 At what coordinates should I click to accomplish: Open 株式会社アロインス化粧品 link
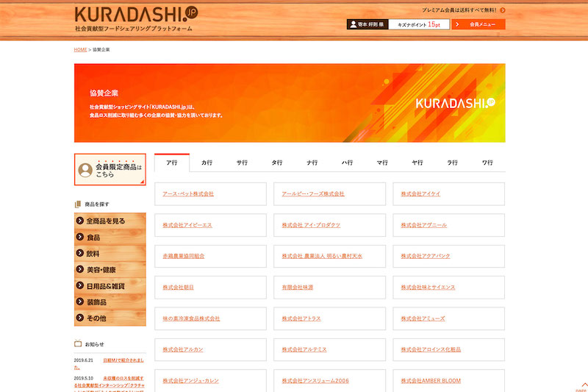pos(431,349)
